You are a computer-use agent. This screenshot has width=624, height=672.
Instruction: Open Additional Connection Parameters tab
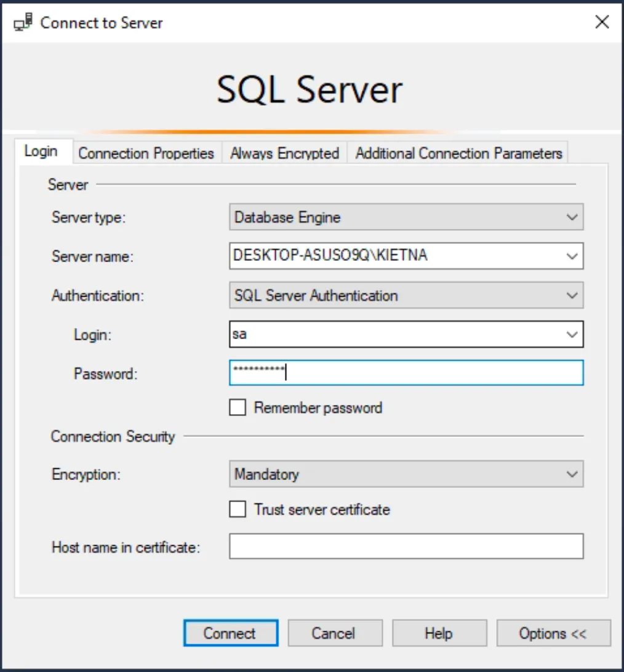pyautogui.click(x=458, y=153)
